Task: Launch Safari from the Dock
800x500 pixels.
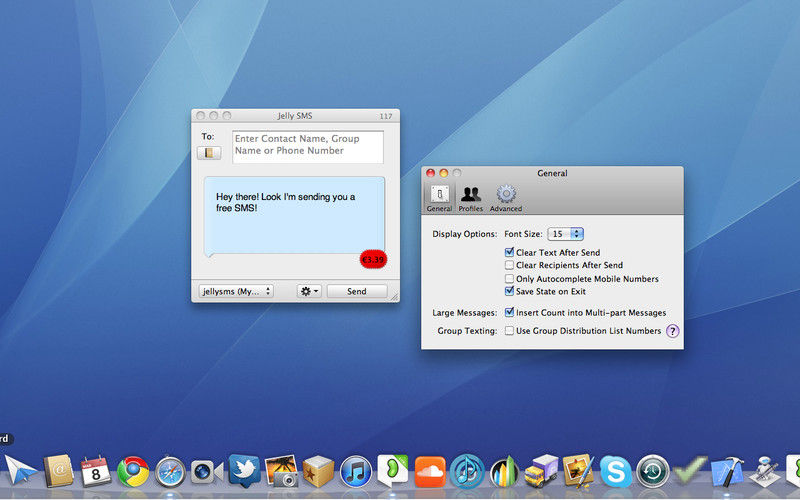Action: (x=170, y=472)
